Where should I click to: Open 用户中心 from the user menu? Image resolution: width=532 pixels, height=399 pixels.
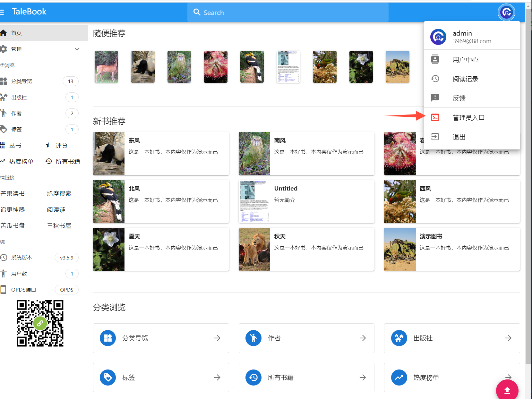pos(472,60)
